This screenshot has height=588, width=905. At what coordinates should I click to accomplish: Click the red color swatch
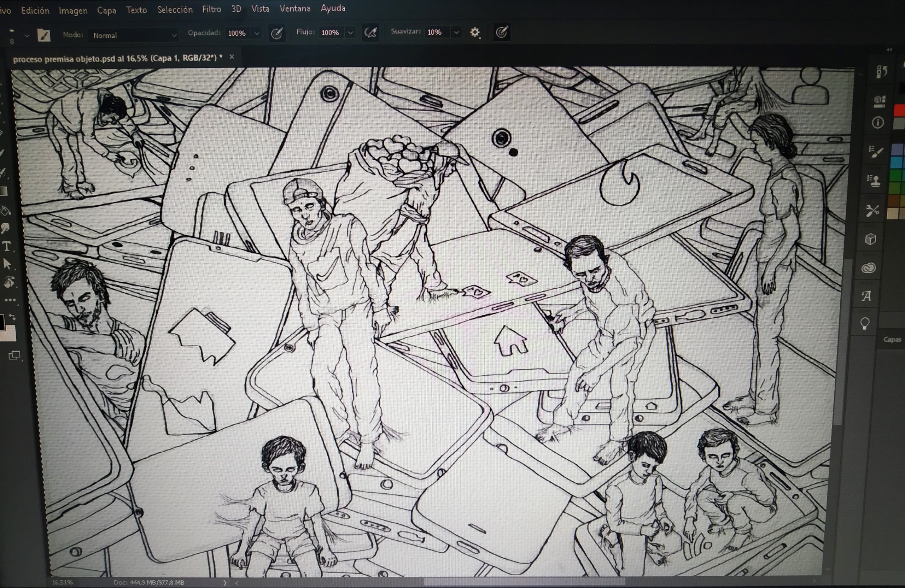[x=900, y=110]
